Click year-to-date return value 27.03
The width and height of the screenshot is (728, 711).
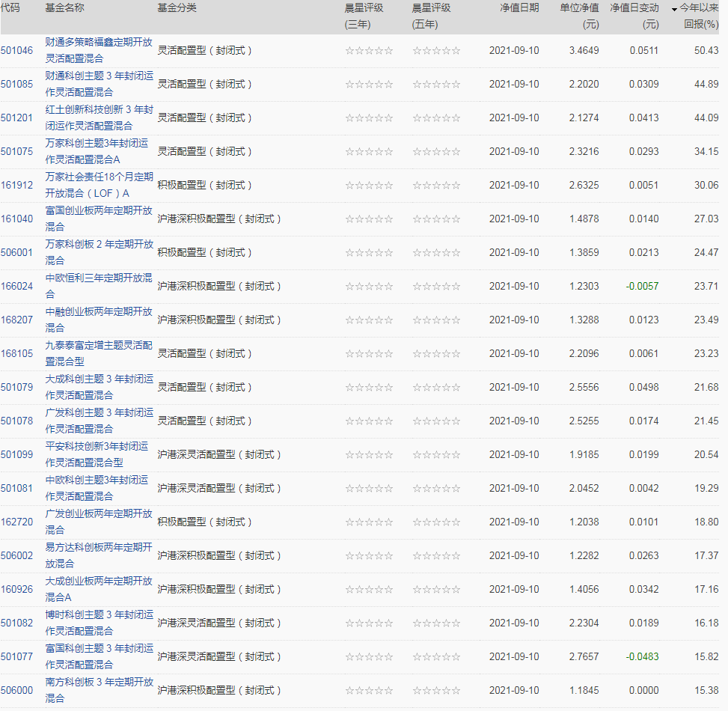(x=706, y=219)
